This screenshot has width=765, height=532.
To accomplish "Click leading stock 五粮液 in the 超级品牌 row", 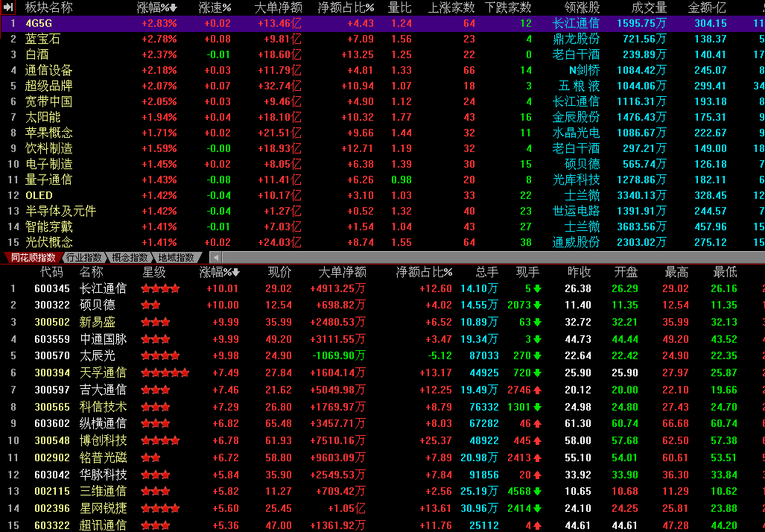I will [x=579, y=86].
